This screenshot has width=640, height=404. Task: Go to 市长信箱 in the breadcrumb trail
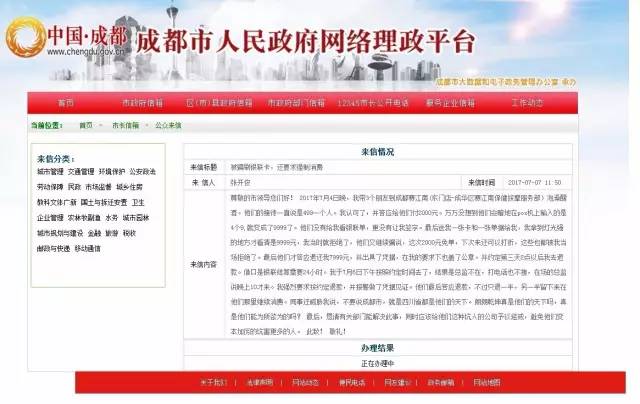click(x=126, y=126)
